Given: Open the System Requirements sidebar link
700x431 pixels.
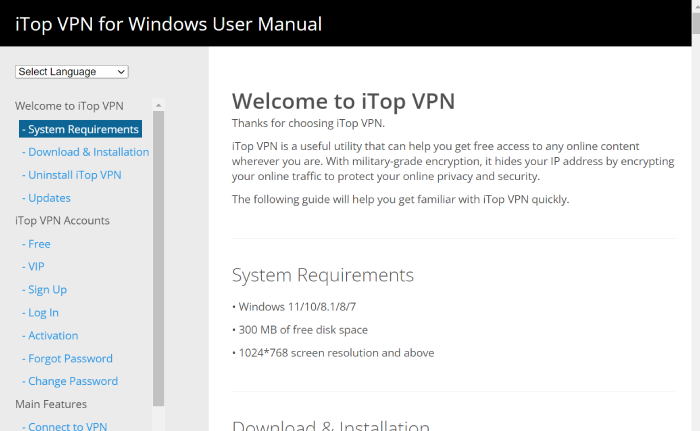Looking at the screenshot, I should 80,129.
